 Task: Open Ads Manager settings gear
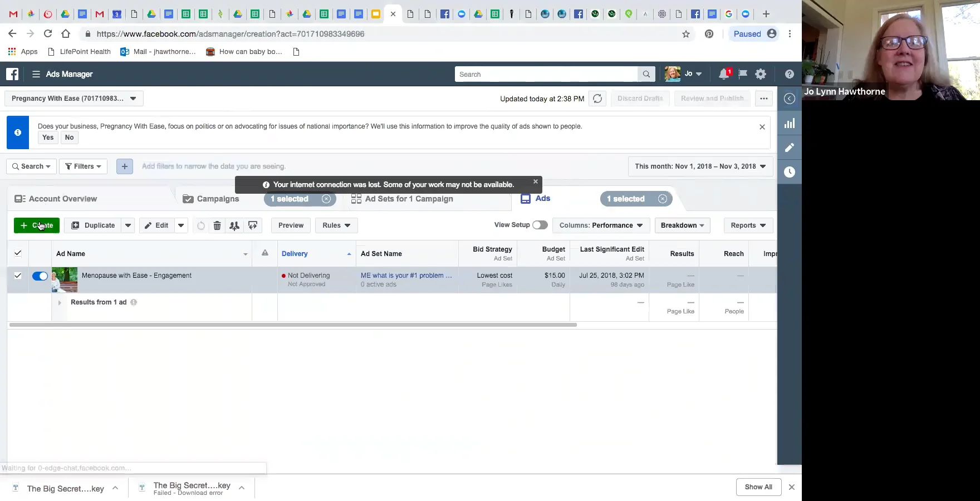[x=761, y=73]
